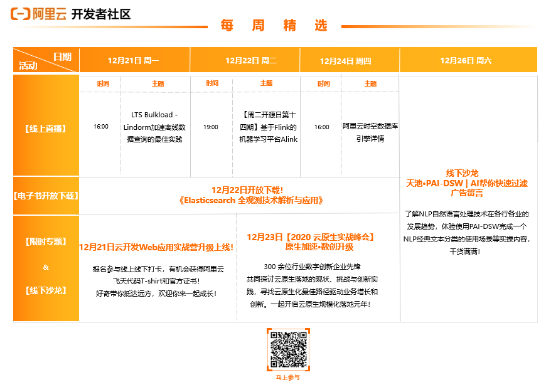This screenshot has width=546, height=392.
Task: Click the 马上参与 link below QR code
Action: [x=288, y=378]
